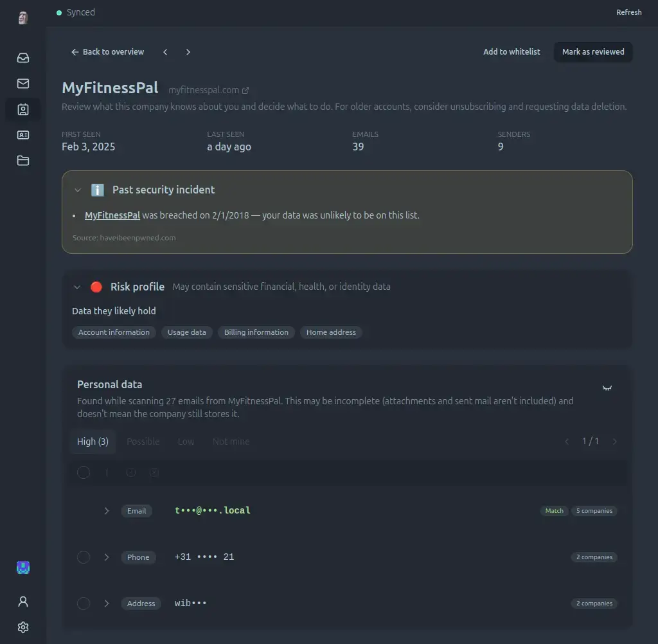This screenshot has height=644, width=658.
Task: Select the Address row checkbox
Action: tap(84, 604)
